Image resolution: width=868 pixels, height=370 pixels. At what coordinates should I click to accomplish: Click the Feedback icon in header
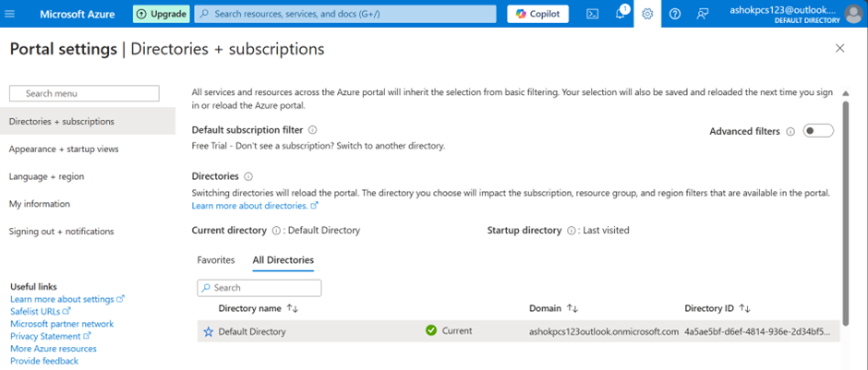coord(703,14)
